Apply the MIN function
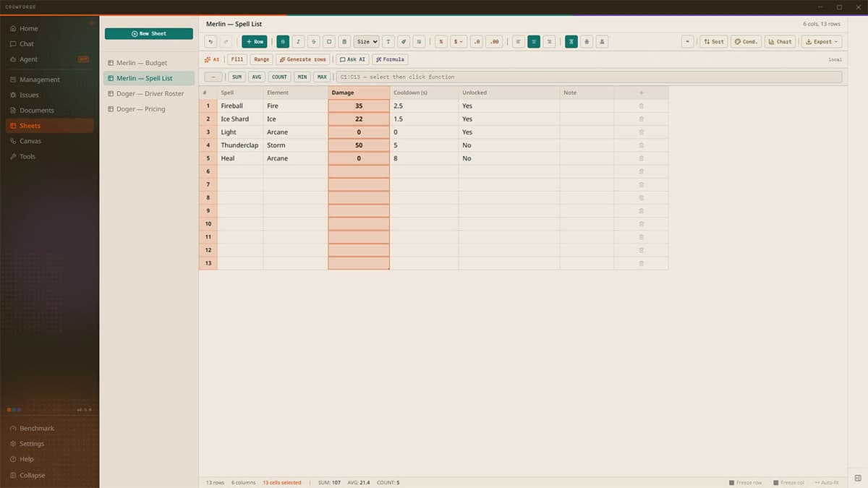 pyautogui.click(x=302, y=77)
